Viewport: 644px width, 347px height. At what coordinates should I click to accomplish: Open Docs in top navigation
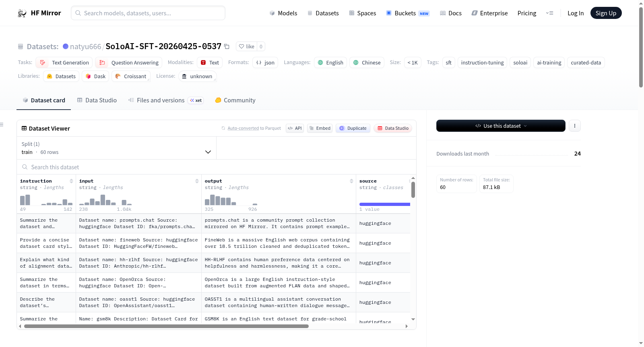point(450,13)
